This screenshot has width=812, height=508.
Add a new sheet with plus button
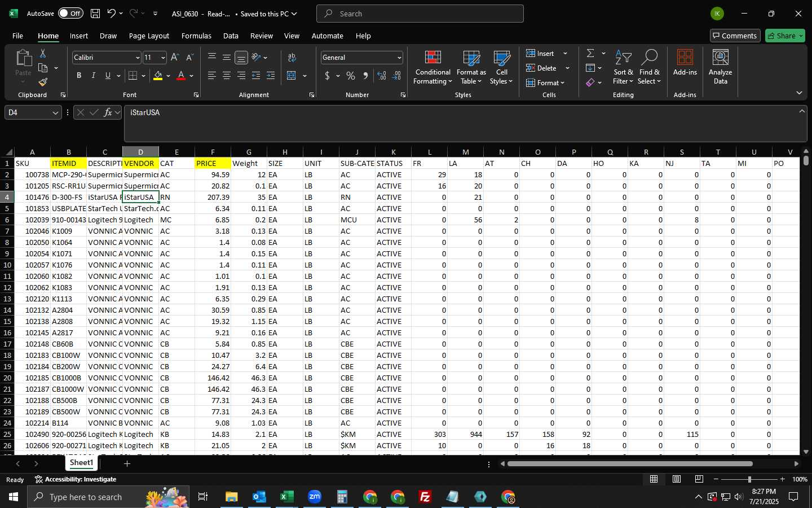127,463
